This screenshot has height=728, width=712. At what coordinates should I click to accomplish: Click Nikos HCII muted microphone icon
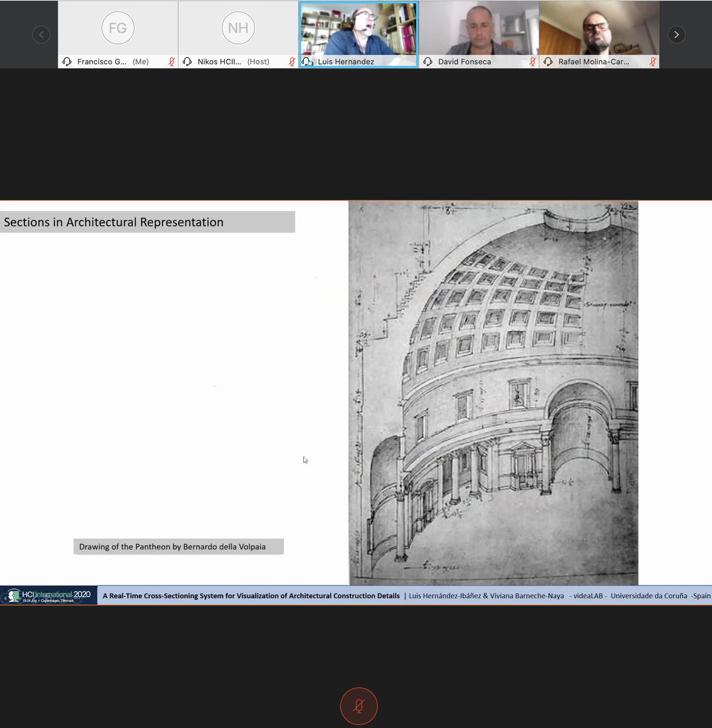292,61
